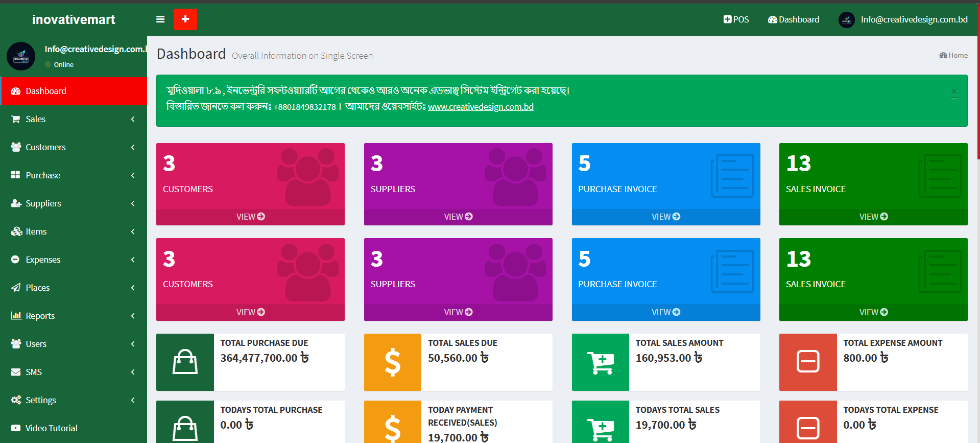Click the Home breadcrumb link
This screenshot has height=443, width=980.
pos(953,55)
